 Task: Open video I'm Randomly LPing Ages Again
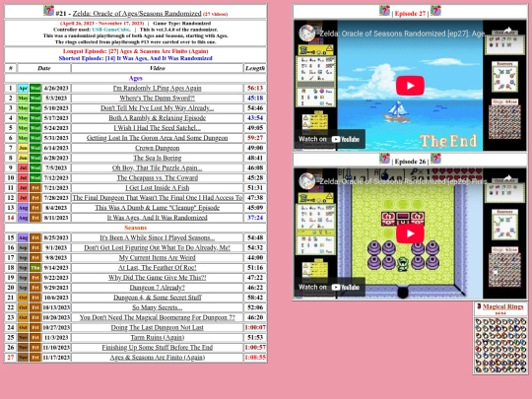[157, 89]
